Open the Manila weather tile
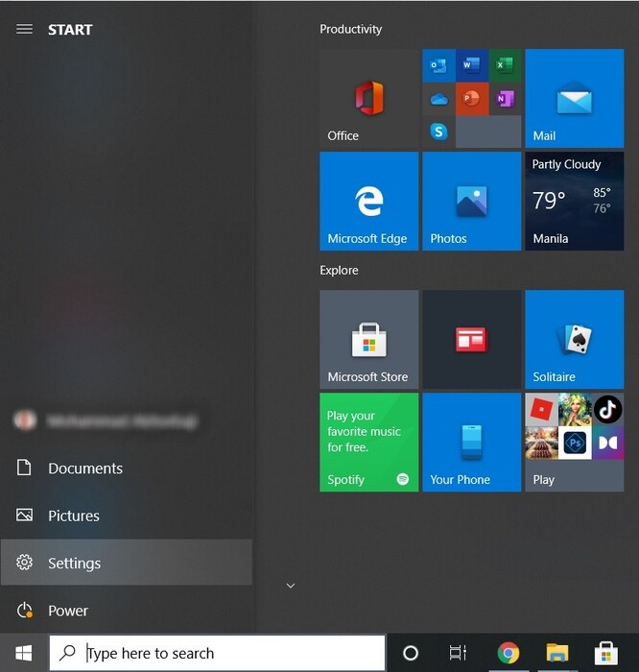Image resolution: width=639 pixels, height=672 pixels. pos(575,201)
